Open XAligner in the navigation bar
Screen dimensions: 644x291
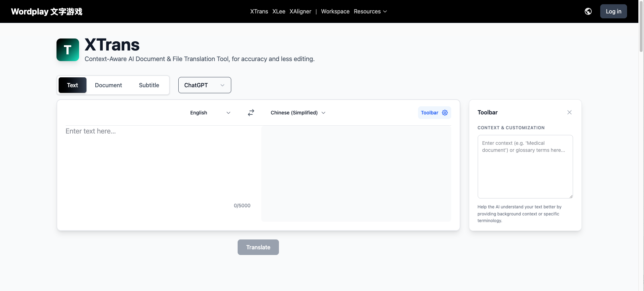[x=300, y=11]
